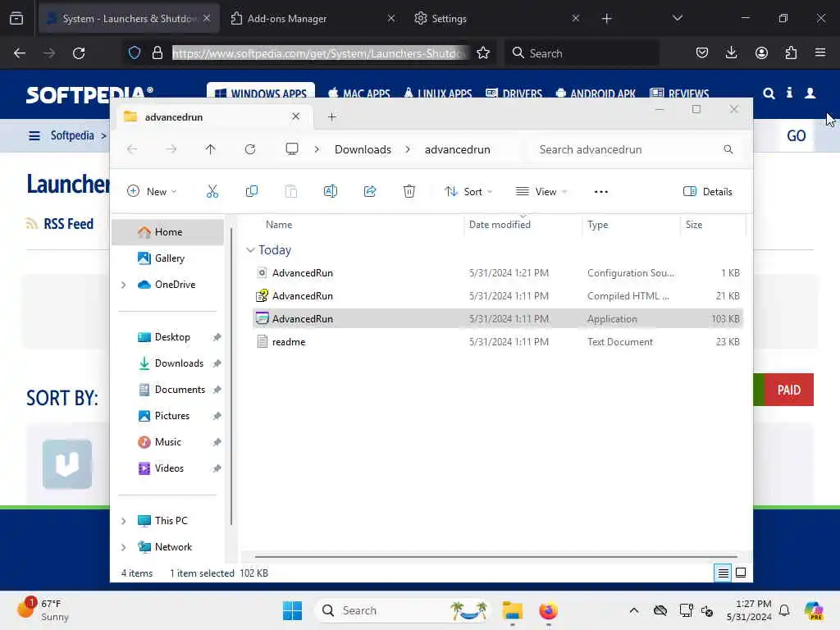Viewport: 840px width, 630px height.
Task: Switch to details list view in status bar
Action: pos(723,573)
